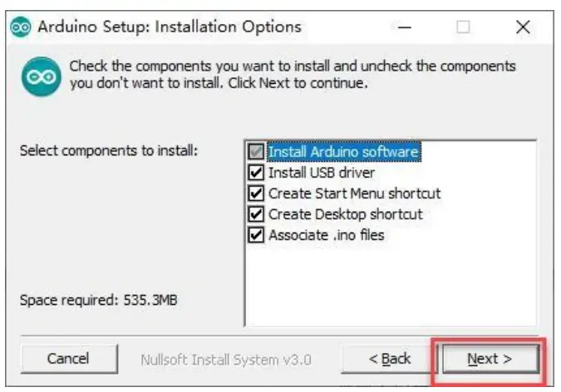561x392 pixels.
Task: Select the Install USB driver label text
Action: 321,173
